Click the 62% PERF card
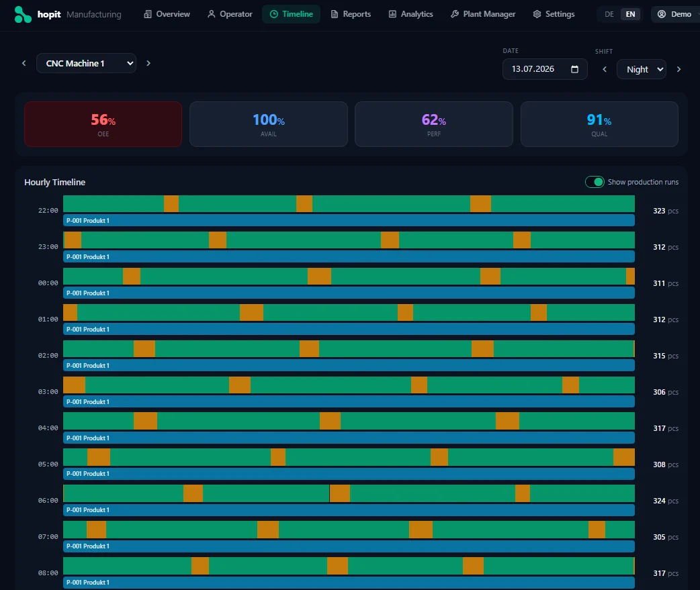Screen dimensions: 700x590 (x=433, y=124)
